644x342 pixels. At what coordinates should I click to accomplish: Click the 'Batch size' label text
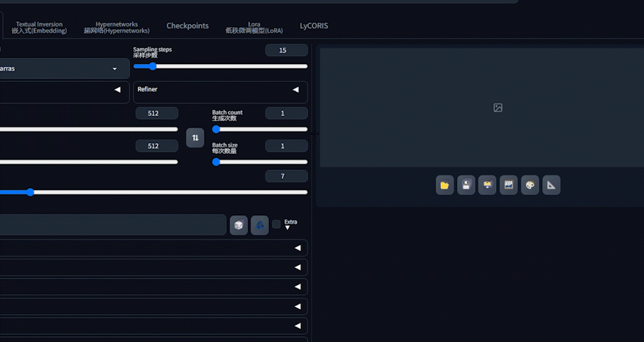[x=225, y=145]
